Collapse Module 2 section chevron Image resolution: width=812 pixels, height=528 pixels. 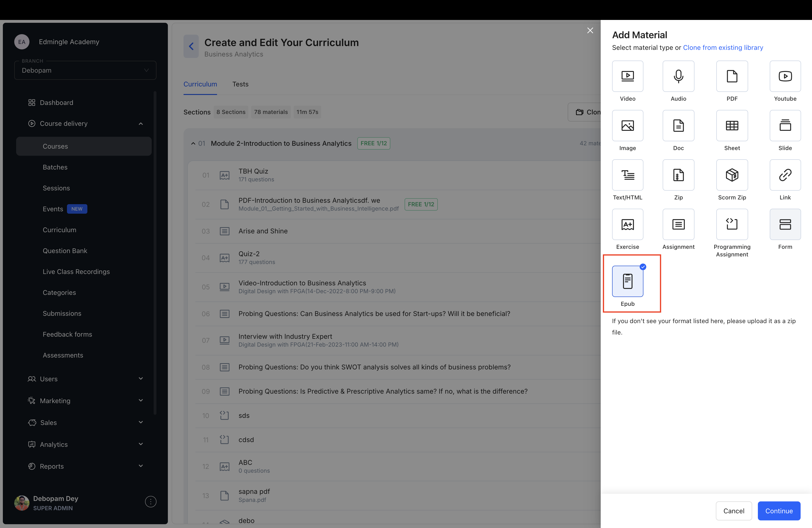point(193,144)
